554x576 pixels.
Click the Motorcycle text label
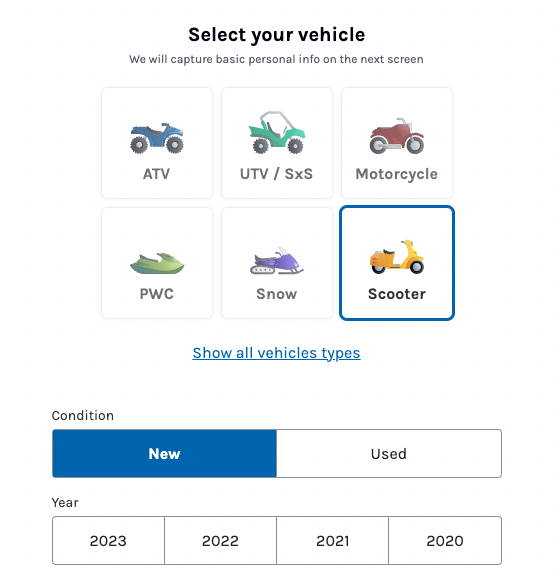pyautogui.click(x=397, y=174)
